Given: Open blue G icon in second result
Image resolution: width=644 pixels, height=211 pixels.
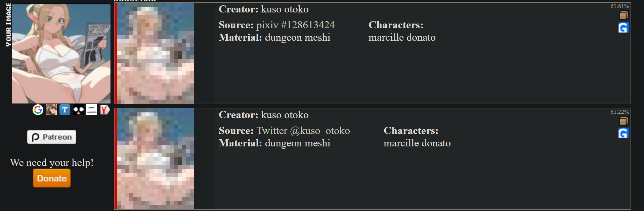Looking at the screenshot, I should point(624,133).
